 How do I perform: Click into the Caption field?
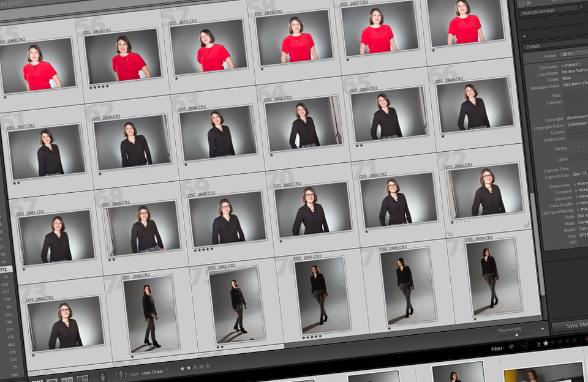coord(576,103)
